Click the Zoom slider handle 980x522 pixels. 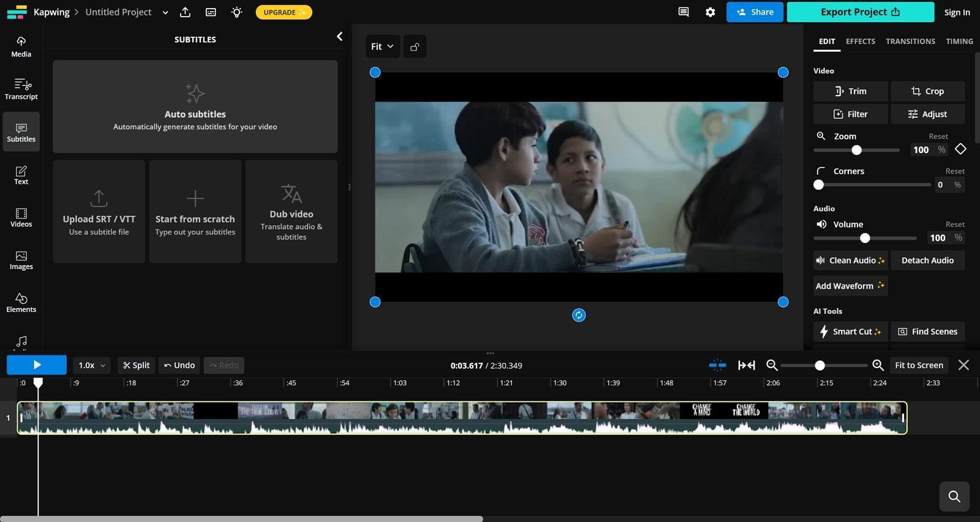point(857,150)
